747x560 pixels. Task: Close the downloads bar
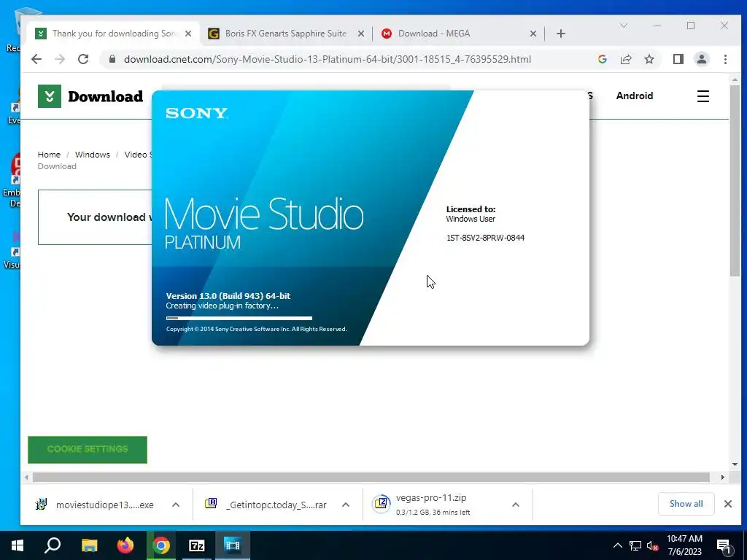click(727, 504)
